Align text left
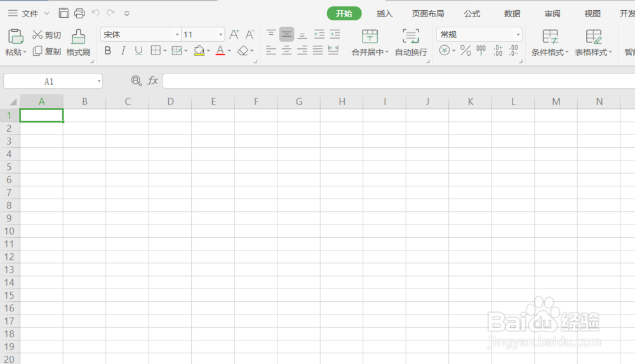635x364 pixels. 271,50
